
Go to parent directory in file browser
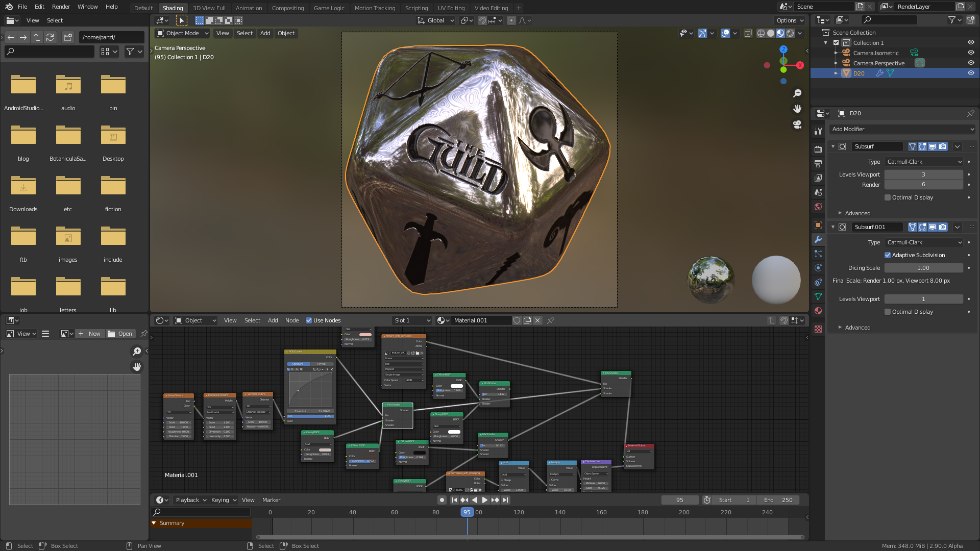[x=37, y=37]
